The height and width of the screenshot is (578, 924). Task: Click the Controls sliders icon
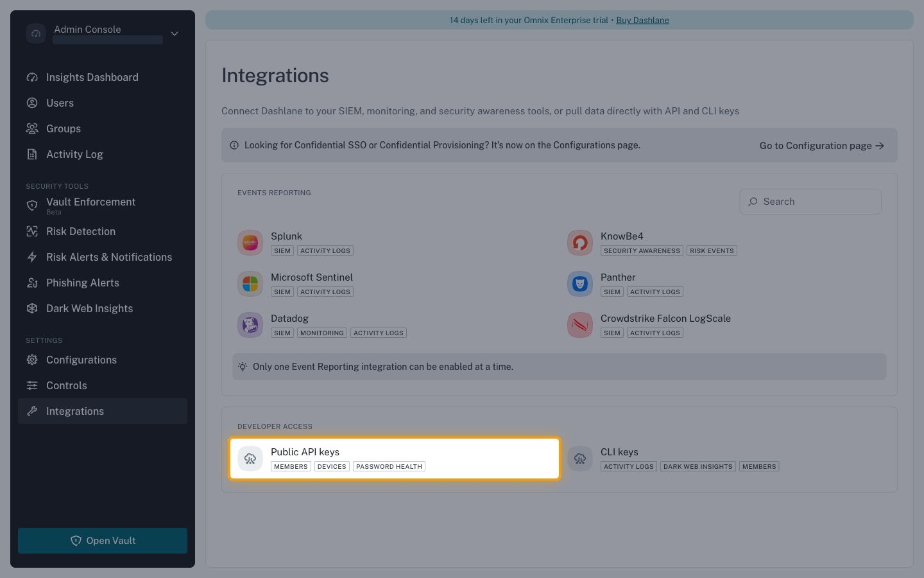(32, 385)
